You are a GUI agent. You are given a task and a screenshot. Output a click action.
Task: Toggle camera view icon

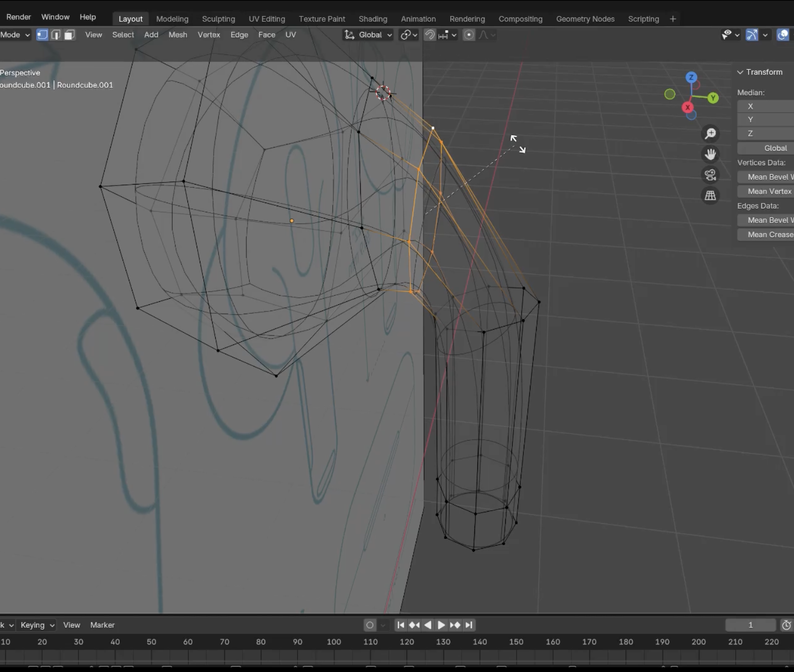(710, 175)
